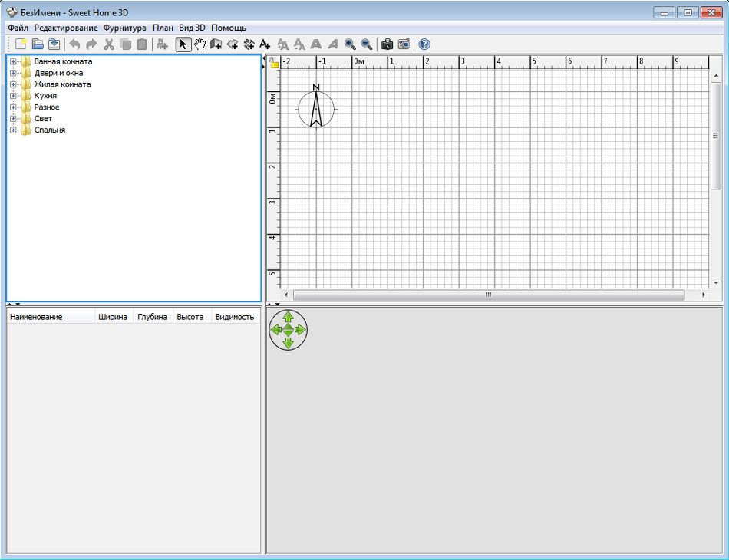The width and height of the screenshot is (729, 560).
Task: Click the plan's horizontal scrollbar thumb
Action: click(x=489, y=295)
